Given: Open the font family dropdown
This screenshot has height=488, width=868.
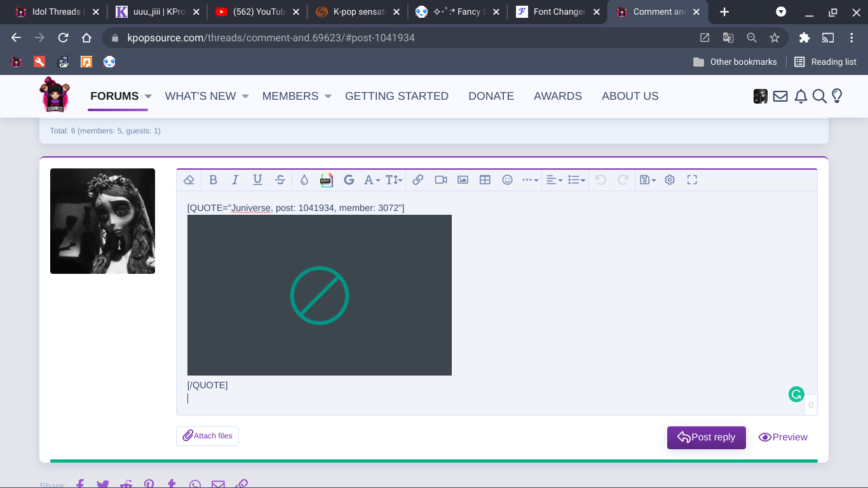Looking at the screenshot, I should pos(372,180).
